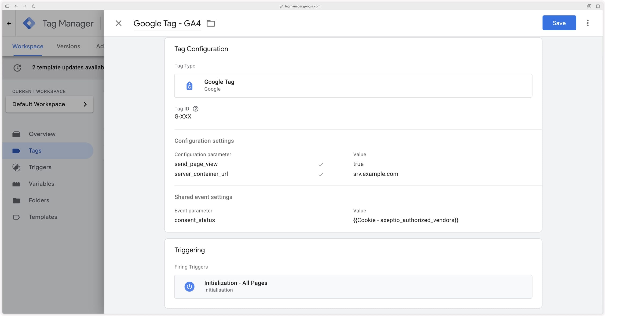
Task: Click the consent_status event parameter
Action: coord(195,220)
